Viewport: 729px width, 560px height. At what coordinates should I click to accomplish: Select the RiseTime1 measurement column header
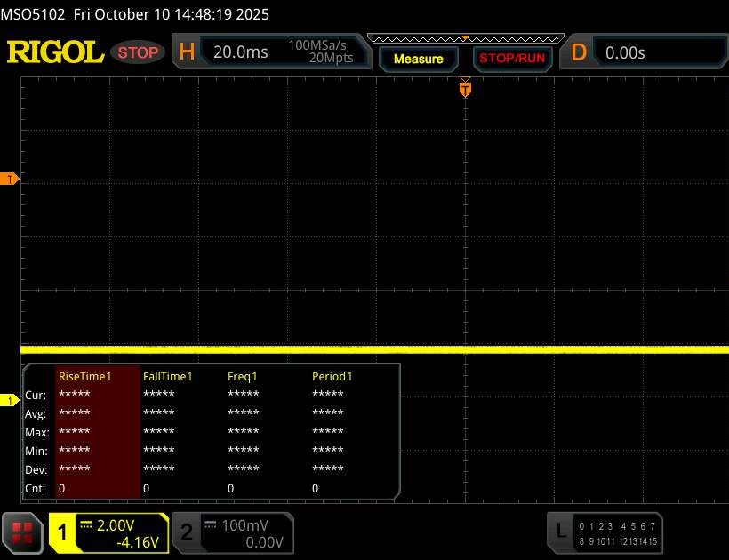click(85, 377)
